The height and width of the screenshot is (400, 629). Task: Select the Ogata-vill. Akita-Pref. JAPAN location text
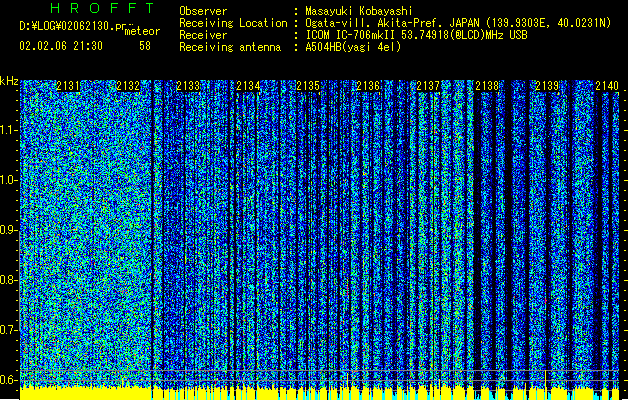(x=458, y=23)
